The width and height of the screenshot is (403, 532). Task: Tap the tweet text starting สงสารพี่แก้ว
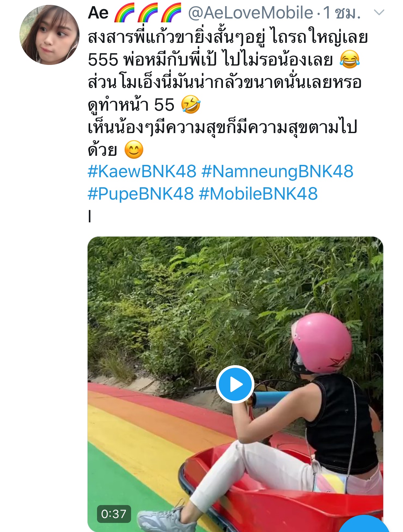point(228,37)
